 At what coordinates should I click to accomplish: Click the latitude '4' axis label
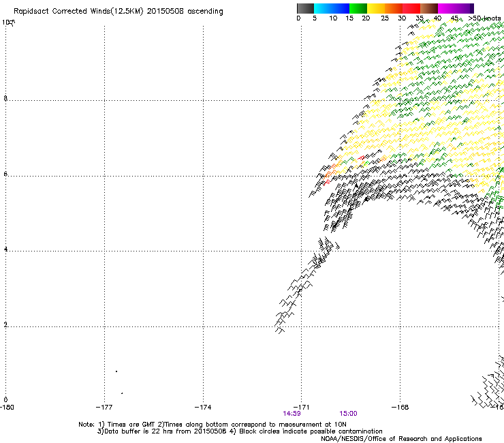point(5,249)
